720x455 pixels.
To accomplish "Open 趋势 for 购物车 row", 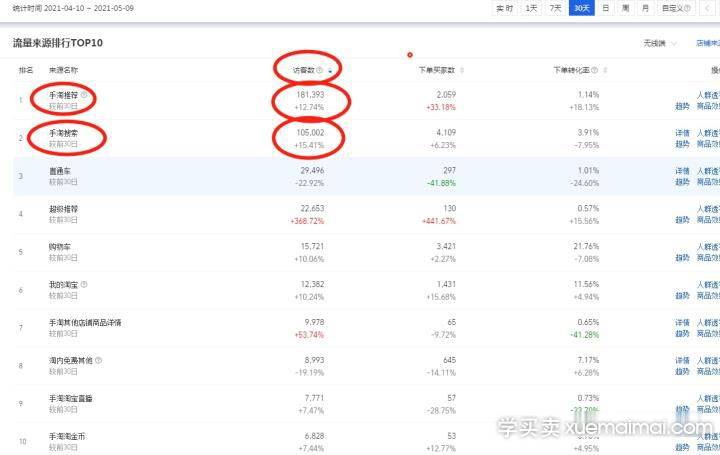I will pos(682,258).
